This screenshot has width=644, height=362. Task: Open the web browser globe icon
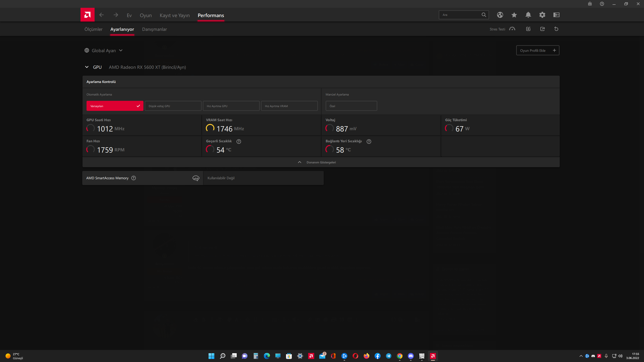[x=500, y=15]
